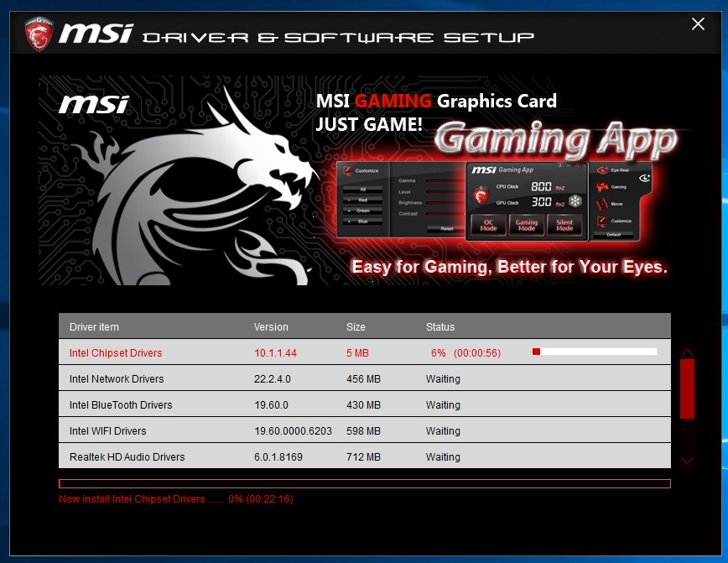The width and height of the screenshot is (728, 563).
Task: Click the snowflake fan icon beside GPU Clock
Action: point(575,201)
